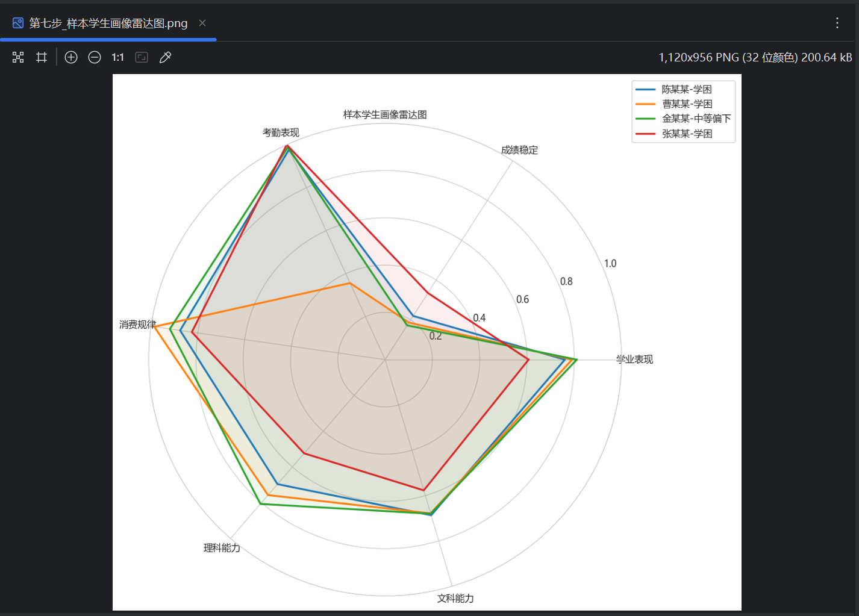This screenshot has height=616, width=859.
Task: Click the 消费规律 axis label
Action: tap(137, 325)
